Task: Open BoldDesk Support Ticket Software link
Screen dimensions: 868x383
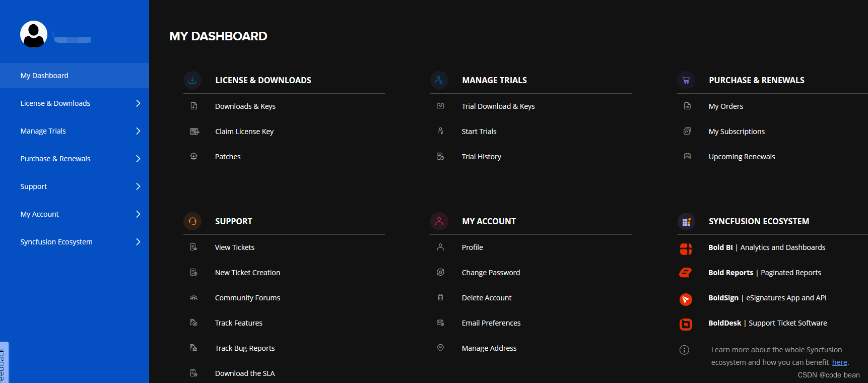Action: 768,323
